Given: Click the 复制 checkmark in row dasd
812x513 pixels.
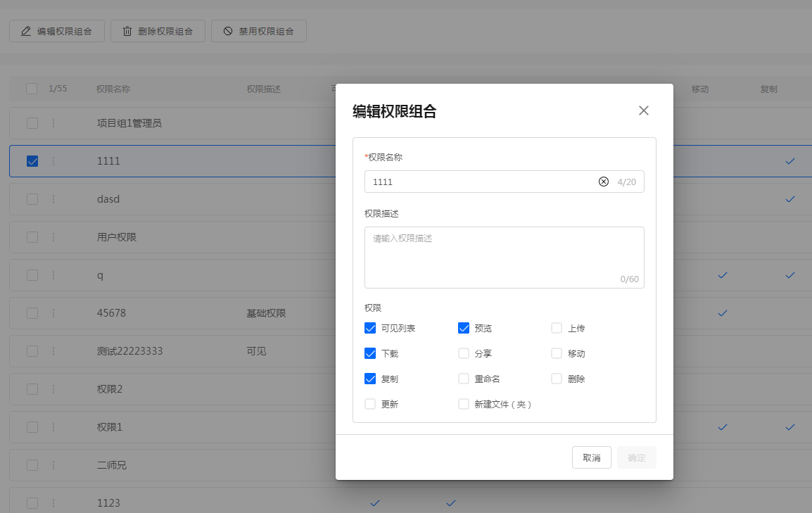Looking at the screenshot, I should click(x=789, y=199).
